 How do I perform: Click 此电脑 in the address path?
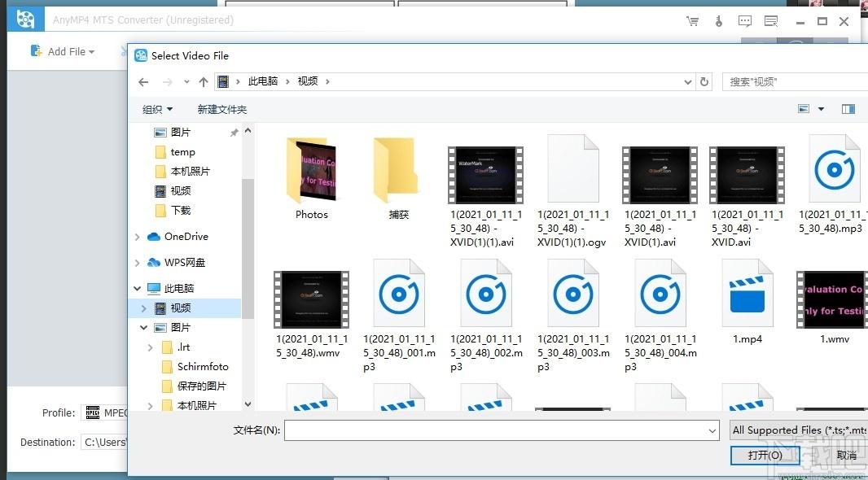tap(263, 81)
